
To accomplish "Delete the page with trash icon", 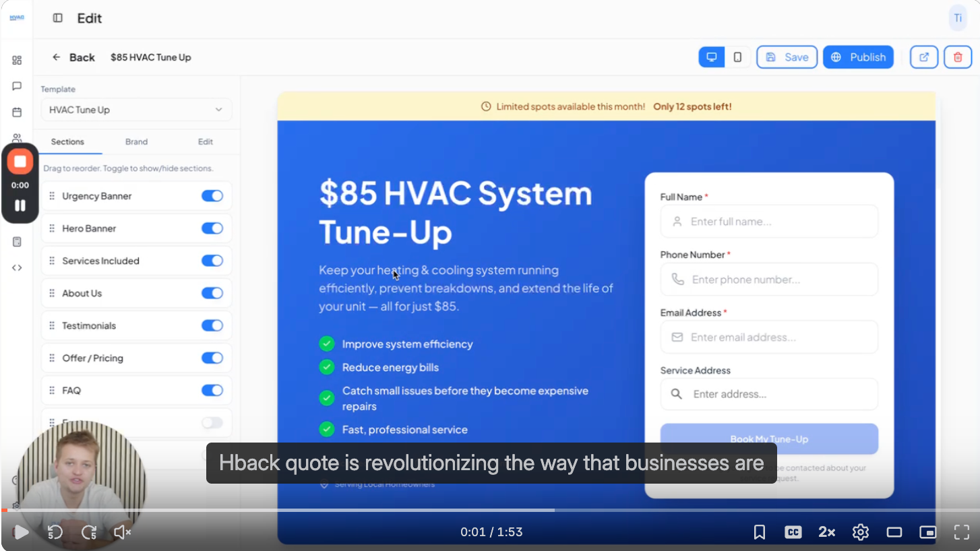I will click(958, 57).
